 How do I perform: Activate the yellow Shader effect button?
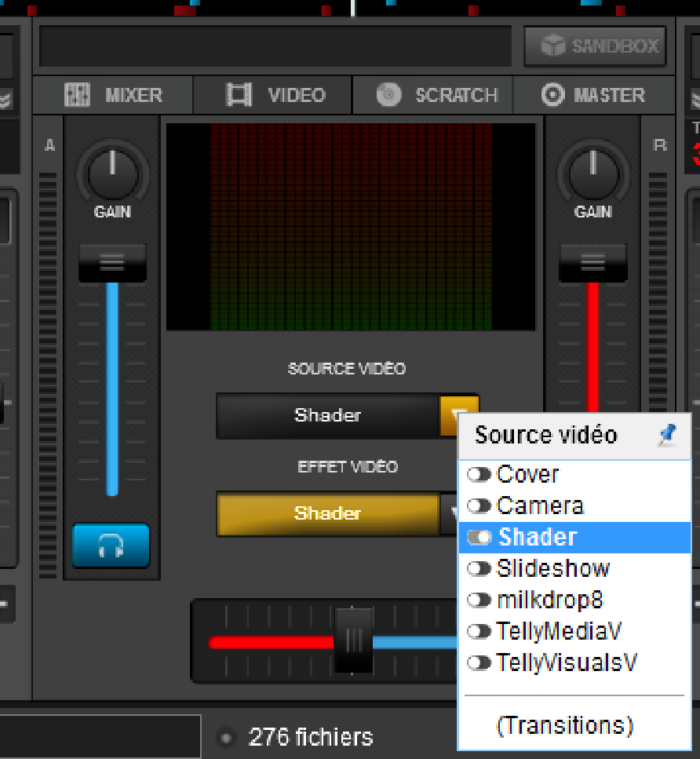click(x=326, y=514)
